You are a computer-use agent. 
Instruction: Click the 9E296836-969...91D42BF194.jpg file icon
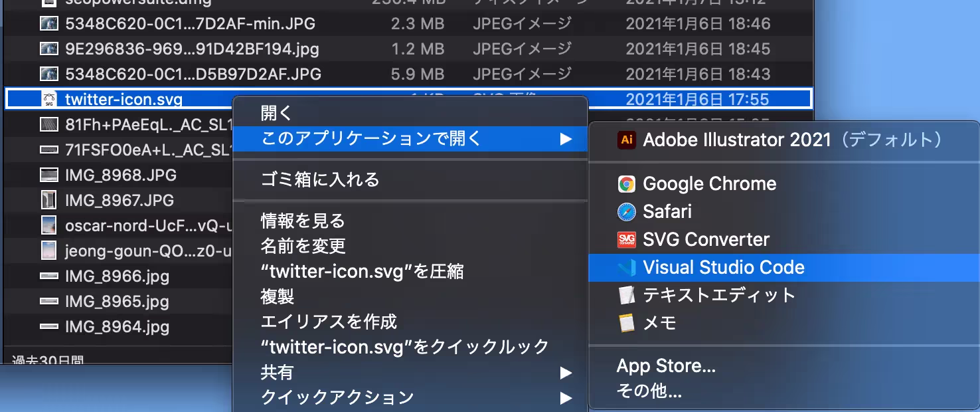tap(48, 49)
